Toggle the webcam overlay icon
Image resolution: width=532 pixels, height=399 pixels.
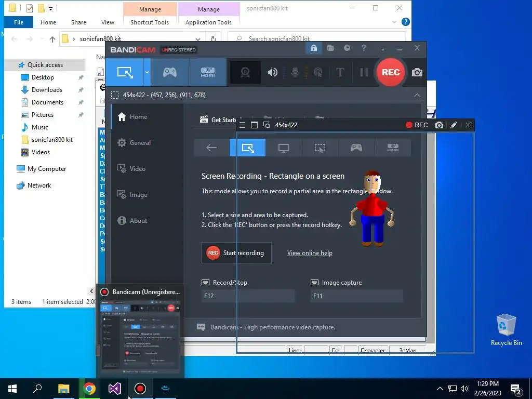[x=245, y=72]
